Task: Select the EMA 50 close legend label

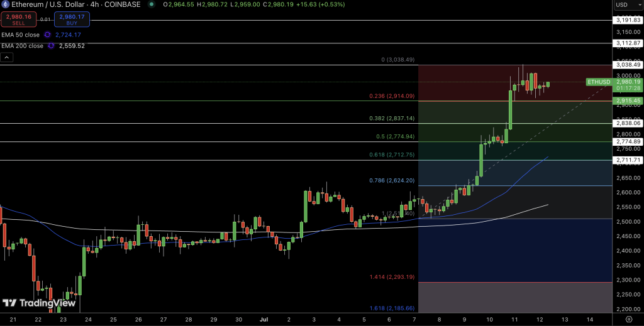Action: [21, 35]
